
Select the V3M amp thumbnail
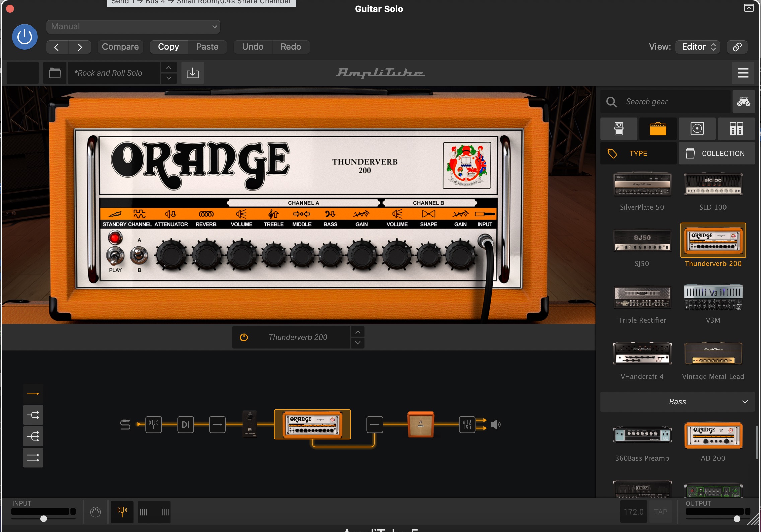[713, 297]
